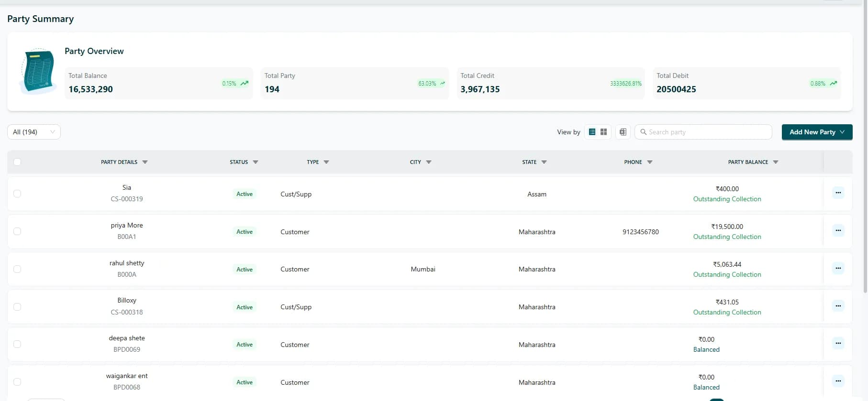Viewport: 868px width, 401px height.
Task: Switch to list view icon
Action: [x=592, y=132]
